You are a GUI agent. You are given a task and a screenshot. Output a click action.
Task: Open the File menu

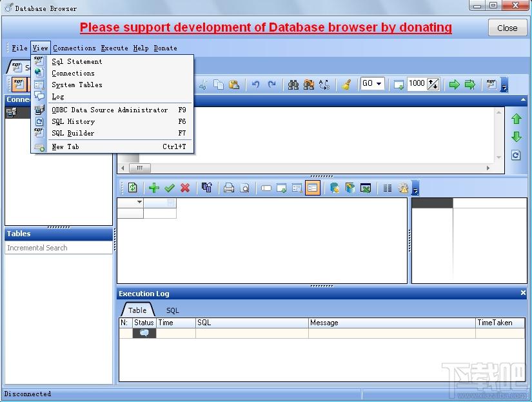[x=20, y=48]
